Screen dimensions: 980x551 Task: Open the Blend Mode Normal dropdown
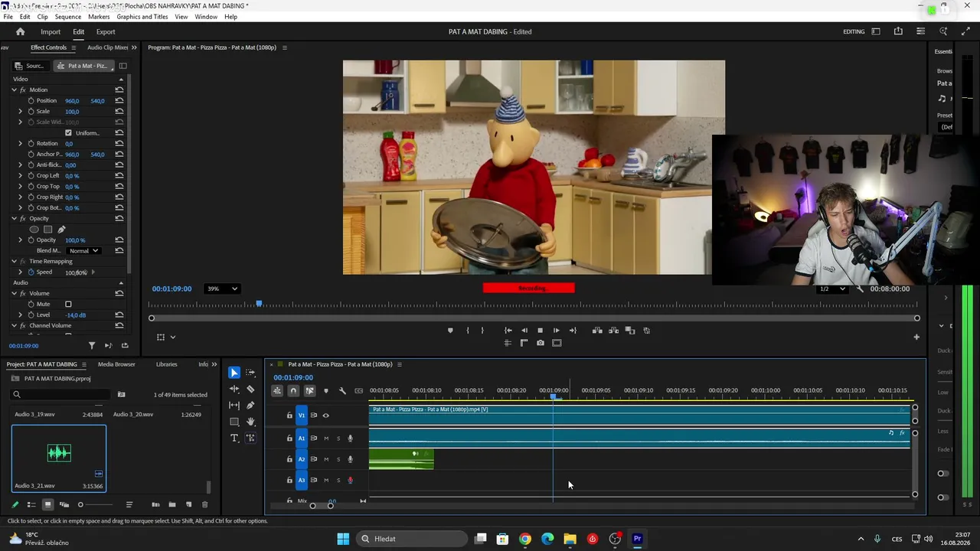point(83,251)
